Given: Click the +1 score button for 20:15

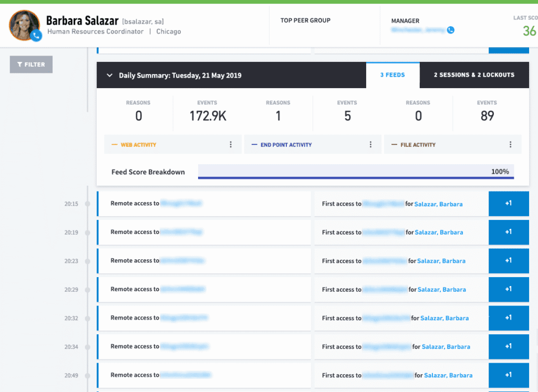Looking at the screenshot, I should click(509, 204).
